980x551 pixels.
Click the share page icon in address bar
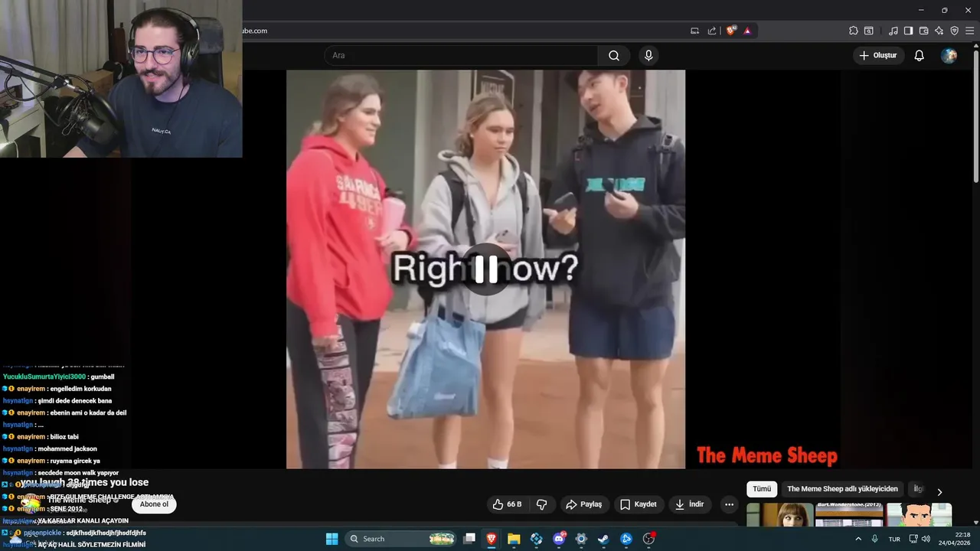712,31
